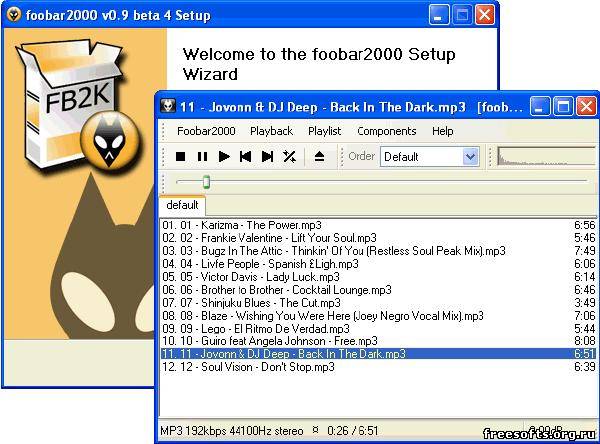Select track Victor Davis - Lady Luck.mp3
Screen dimensions: 600x444
tap(378, 277)
